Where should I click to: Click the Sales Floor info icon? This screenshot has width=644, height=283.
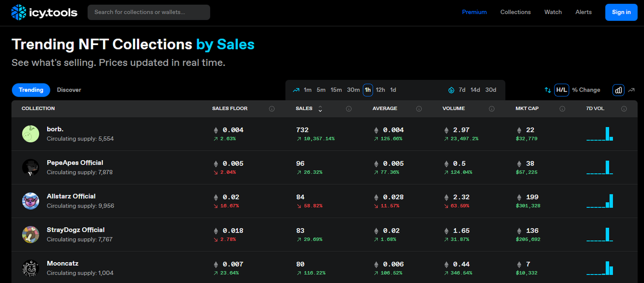pyautogui.click(x=272, y=109)
